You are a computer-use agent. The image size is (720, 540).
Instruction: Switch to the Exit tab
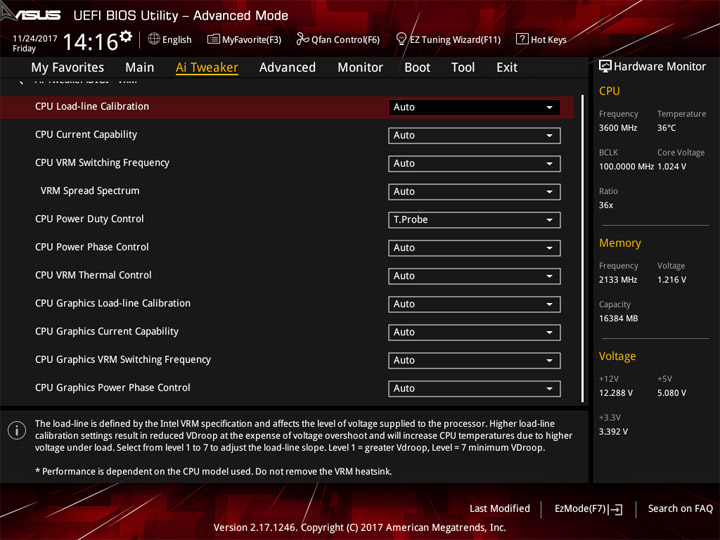[506, 68]
